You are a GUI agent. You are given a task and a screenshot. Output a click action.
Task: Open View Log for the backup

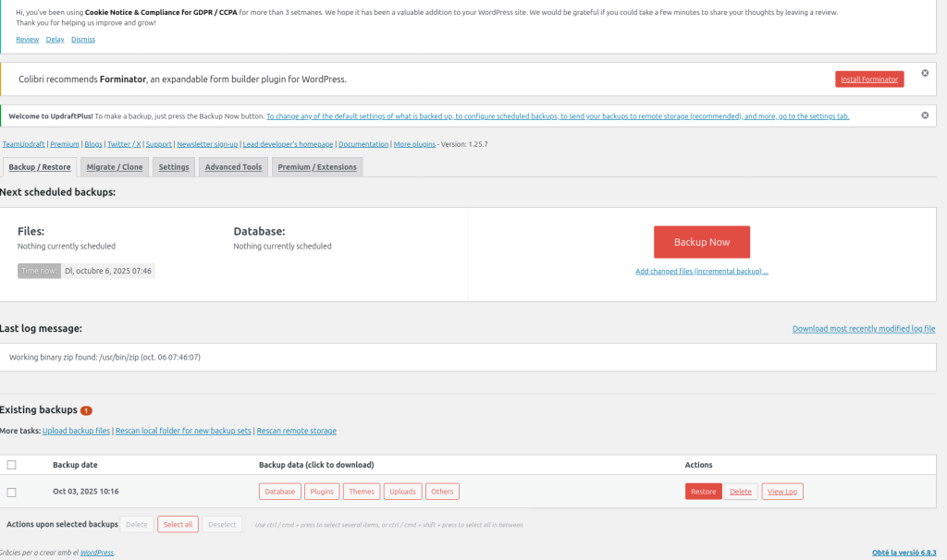point(782,492)
